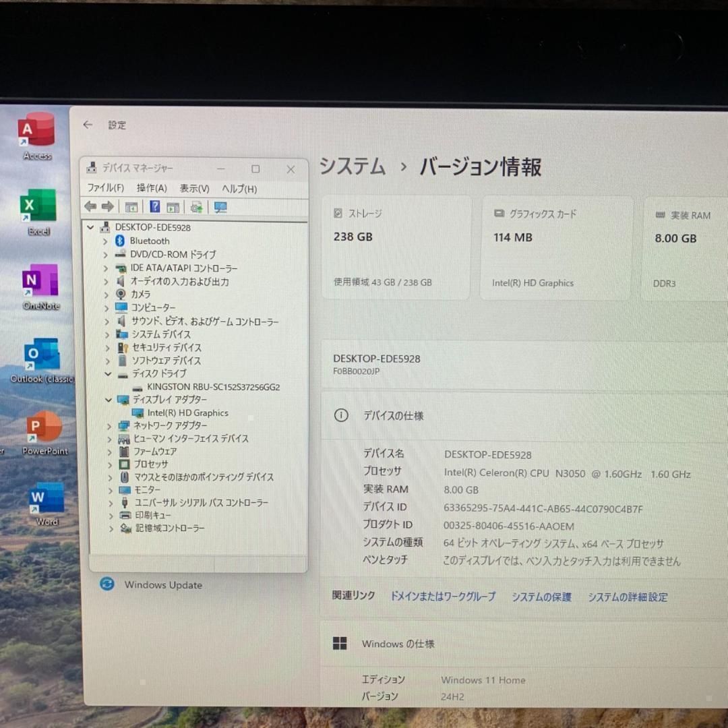Select the ソフトウェア デバイス tree item
This screenshot has height=728, width=728.
[x=166, y=360]
